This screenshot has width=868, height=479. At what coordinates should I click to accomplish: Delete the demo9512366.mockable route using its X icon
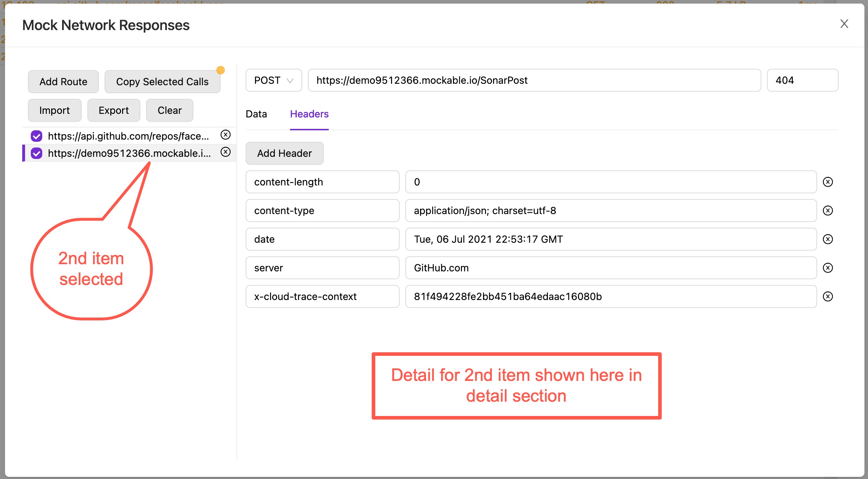(225, 152)
